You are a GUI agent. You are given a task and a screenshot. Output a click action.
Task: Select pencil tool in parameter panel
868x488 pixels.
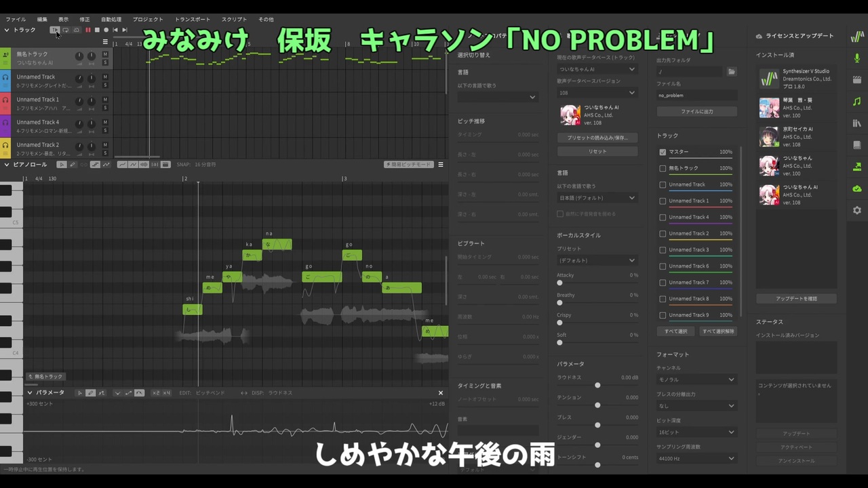click(90, 393)
